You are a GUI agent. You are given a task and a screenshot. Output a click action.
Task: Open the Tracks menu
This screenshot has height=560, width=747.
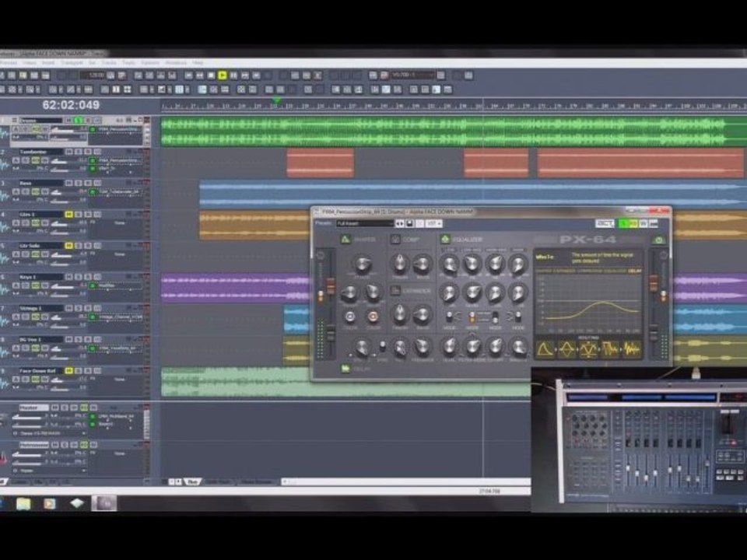pyautogui.click(x=109, y=63)
